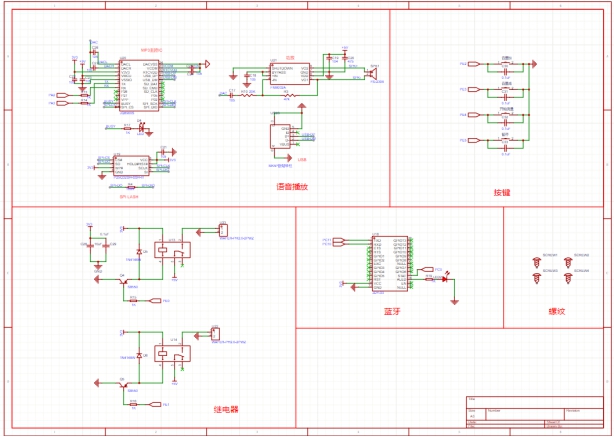Click the USB connector component
Screen dimensions: 614x437
pyautogui.click(x=279, y=135)
